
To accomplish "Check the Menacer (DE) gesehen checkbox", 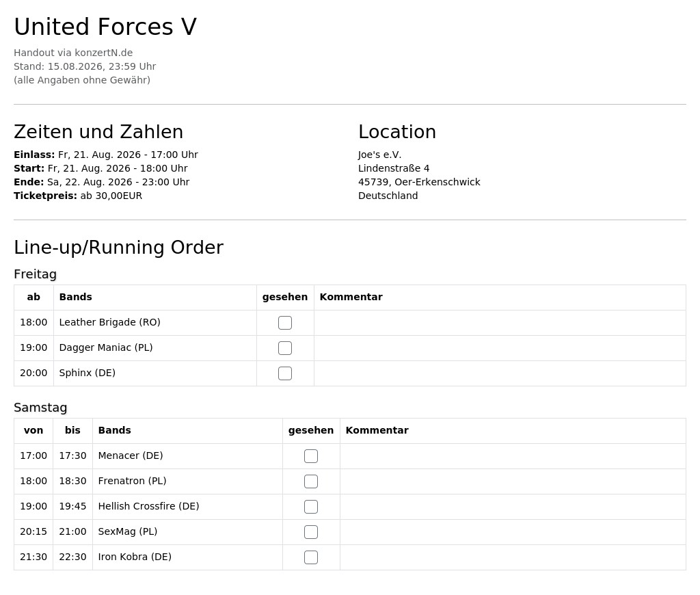I will [311, 456].
